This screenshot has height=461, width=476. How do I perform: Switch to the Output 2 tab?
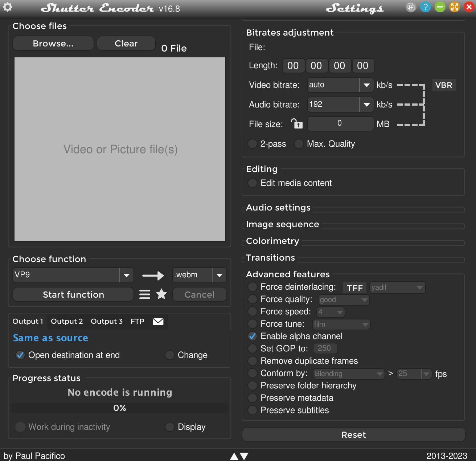67,321
